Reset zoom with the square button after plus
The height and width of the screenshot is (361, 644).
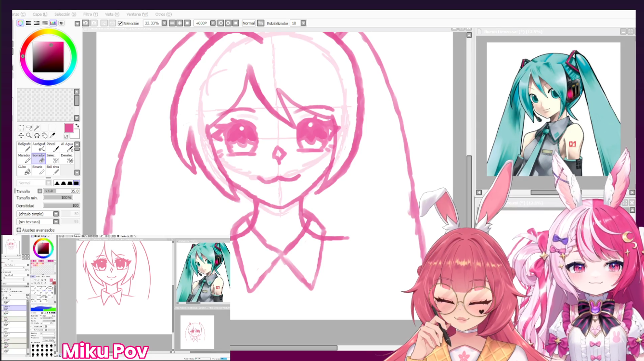[187, 23]
